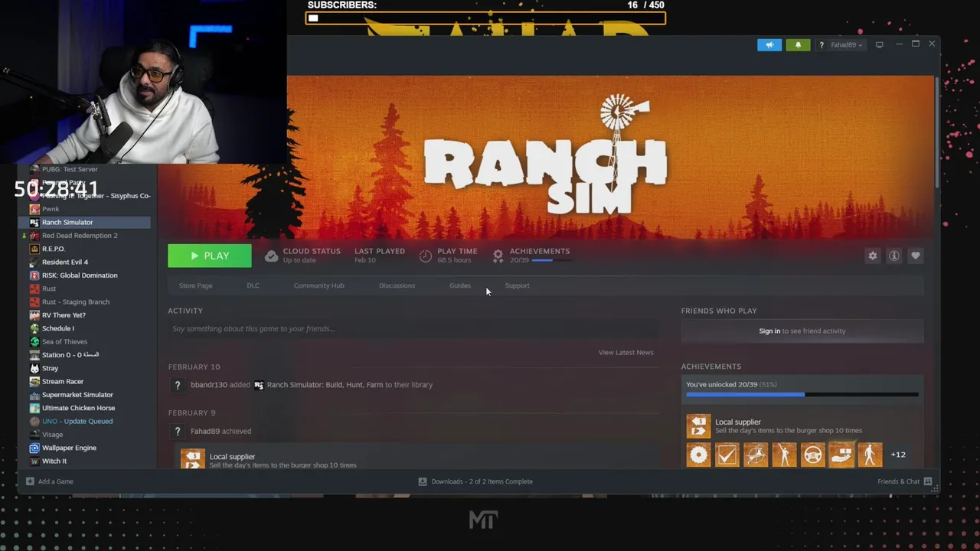Open the Store Page tab

click(x=195, y=285)
